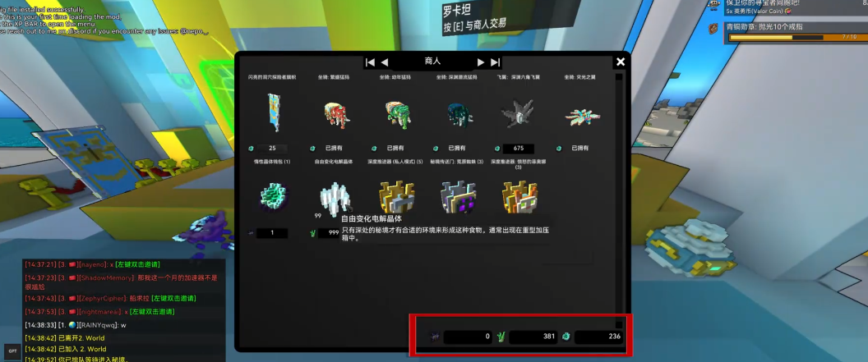Viewport: 868px width, 362px height.
Task: Go to the next merchant page
Action: pyautogui.click(x=481, y=62)
